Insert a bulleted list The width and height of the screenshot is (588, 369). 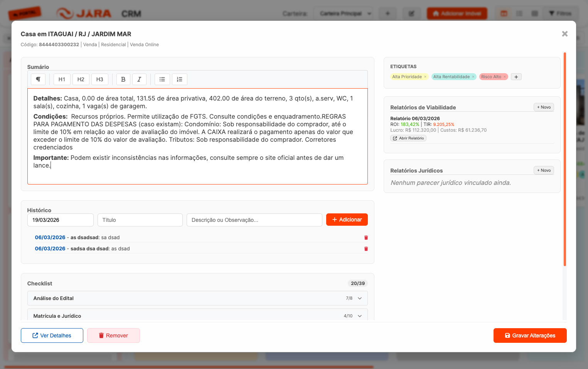coord(162,79)
